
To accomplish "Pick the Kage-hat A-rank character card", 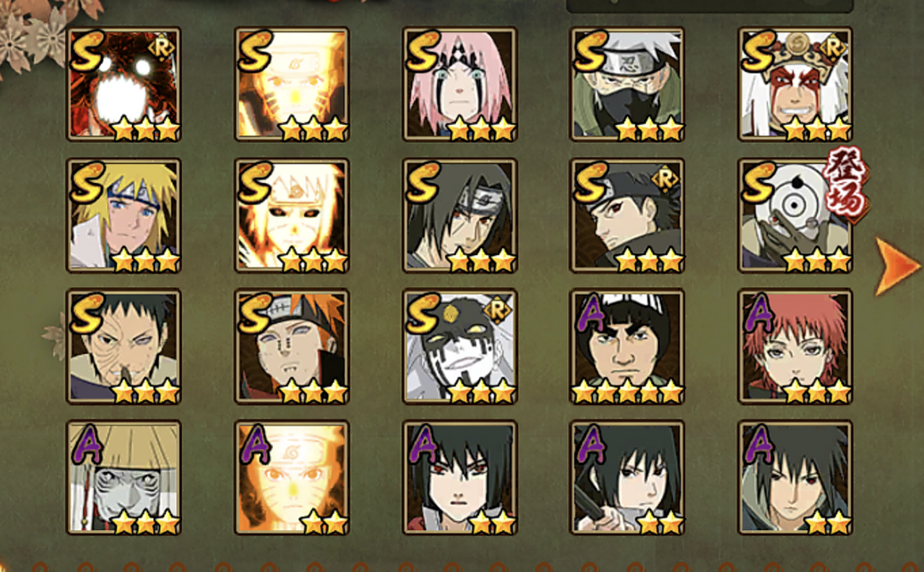I will pyautogui.click(x=124, y=478).
